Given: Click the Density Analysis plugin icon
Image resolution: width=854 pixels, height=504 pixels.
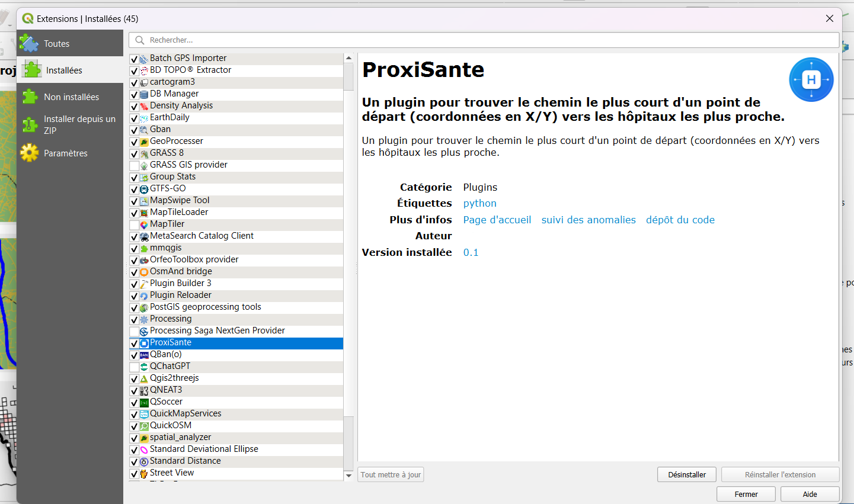Looking at the screenshot, I should [x=143, y=106].
